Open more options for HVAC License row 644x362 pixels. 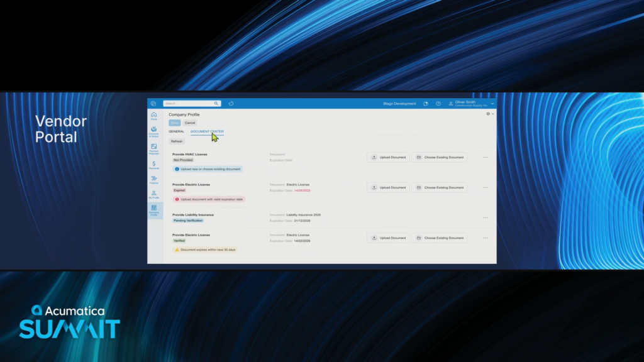tap(485, 157)
